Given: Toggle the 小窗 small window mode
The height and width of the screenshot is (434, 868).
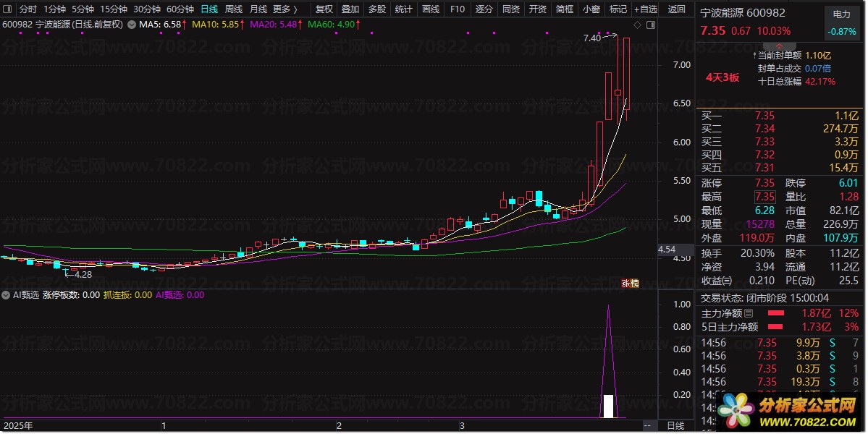Looking at the screenshot, I should [x=591, y=9].
